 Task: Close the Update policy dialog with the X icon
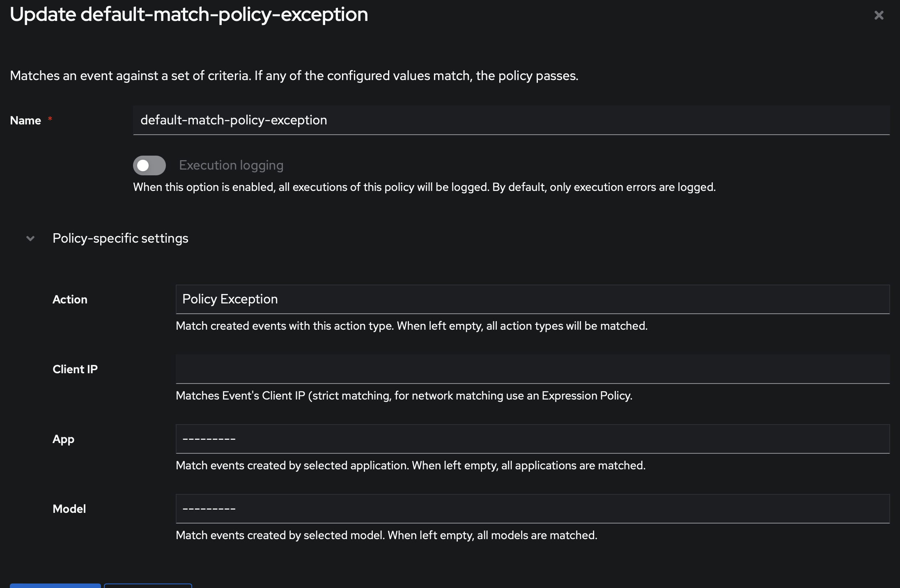(879, 15)
